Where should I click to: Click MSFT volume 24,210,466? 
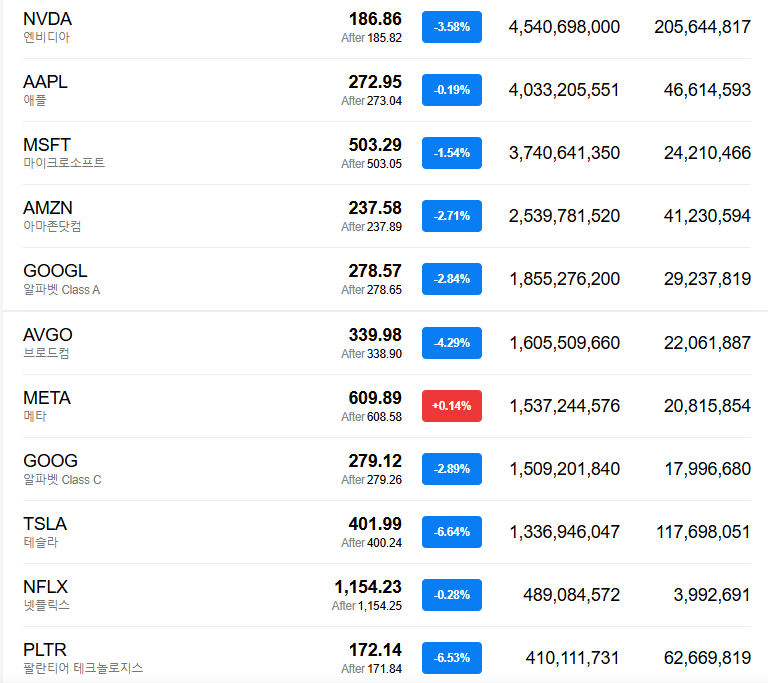tap(707, 153)
